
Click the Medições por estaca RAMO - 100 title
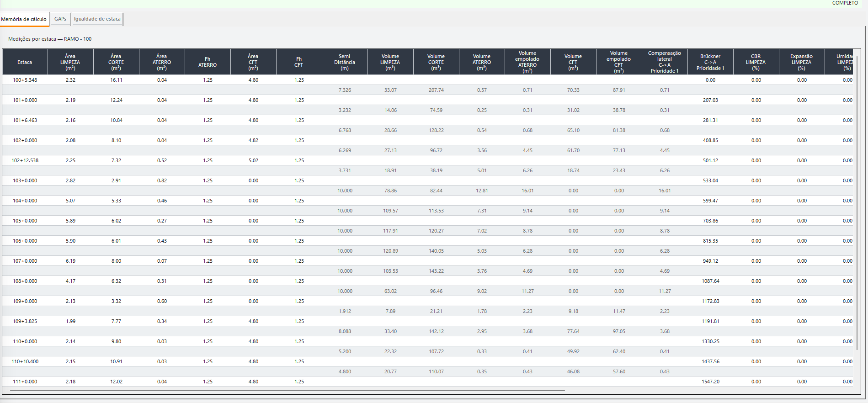coord(50,39)
